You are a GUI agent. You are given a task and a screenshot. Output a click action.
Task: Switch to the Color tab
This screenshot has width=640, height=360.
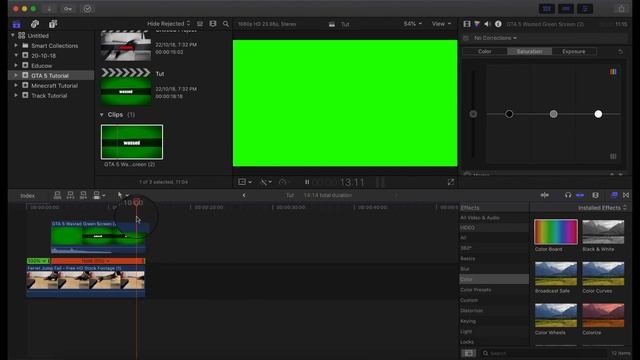(x=485, y=51)
